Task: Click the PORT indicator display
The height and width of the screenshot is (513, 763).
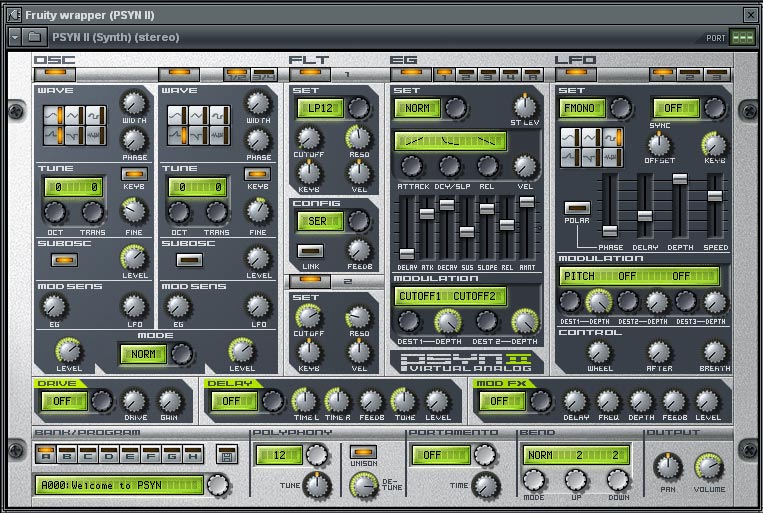Action: pos(742,37)
